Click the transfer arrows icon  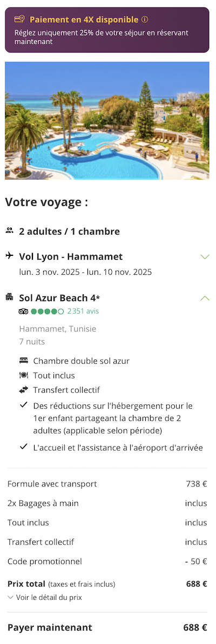pyautogui.click(x=23, y=390)
